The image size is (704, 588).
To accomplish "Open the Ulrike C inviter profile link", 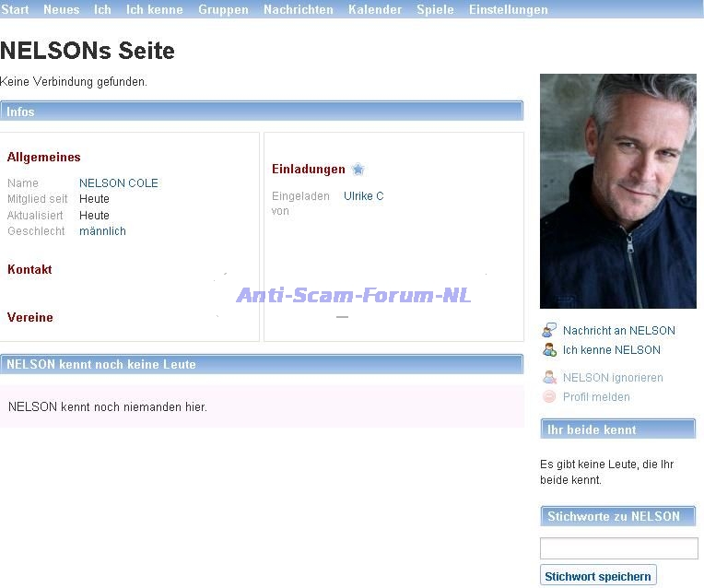I will coord(363,196).
